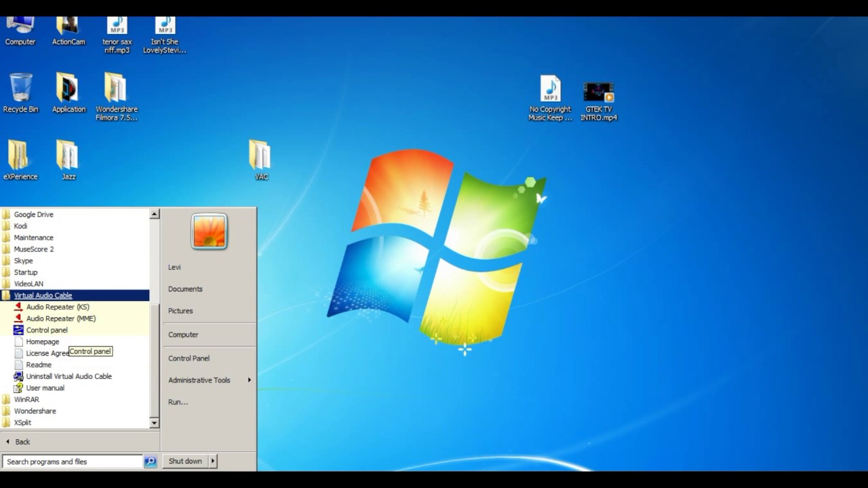Open Wondershare Filmora 7.5 folder icon
Screen dimensions: 868x488
(117, 97)
